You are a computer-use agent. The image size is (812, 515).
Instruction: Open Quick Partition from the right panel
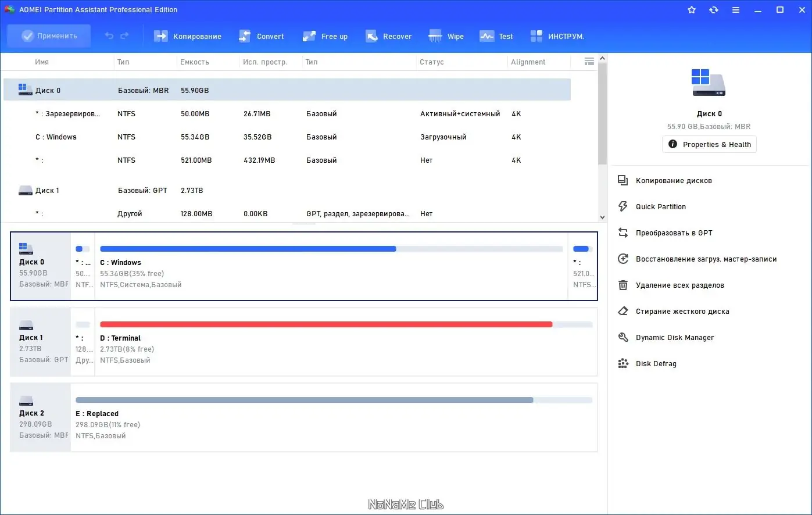[x=661, y=206]
